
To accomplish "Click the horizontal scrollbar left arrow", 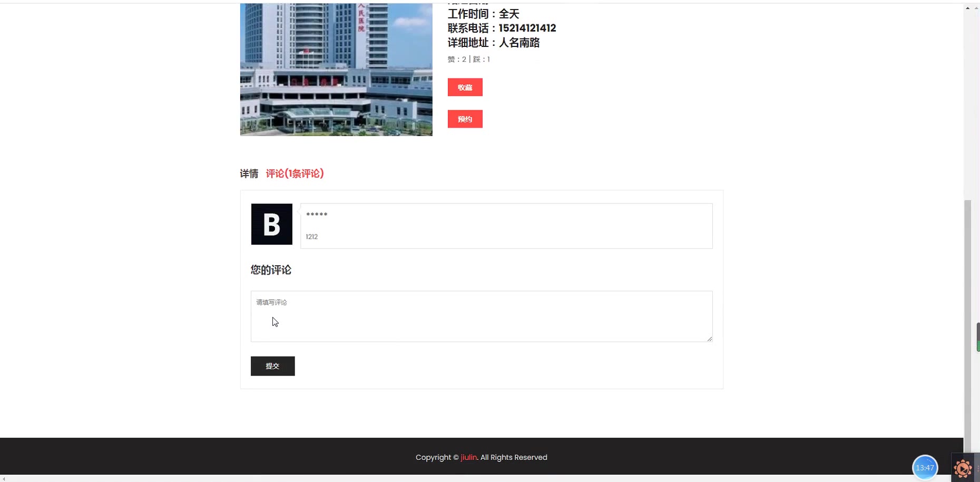I will click(4, 479).
